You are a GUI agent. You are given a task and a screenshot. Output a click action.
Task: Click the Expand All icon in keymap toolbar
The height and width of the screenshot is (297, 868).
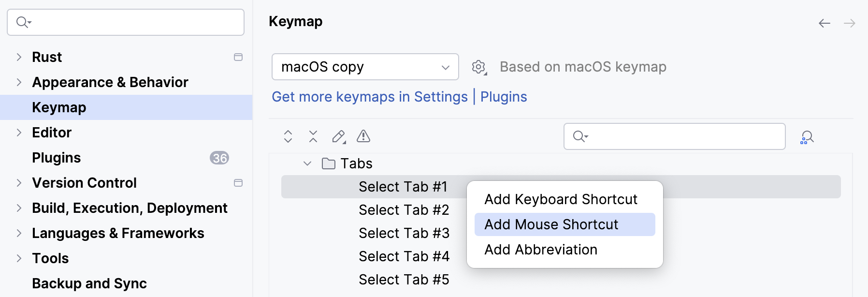click(x=288, y=136)
